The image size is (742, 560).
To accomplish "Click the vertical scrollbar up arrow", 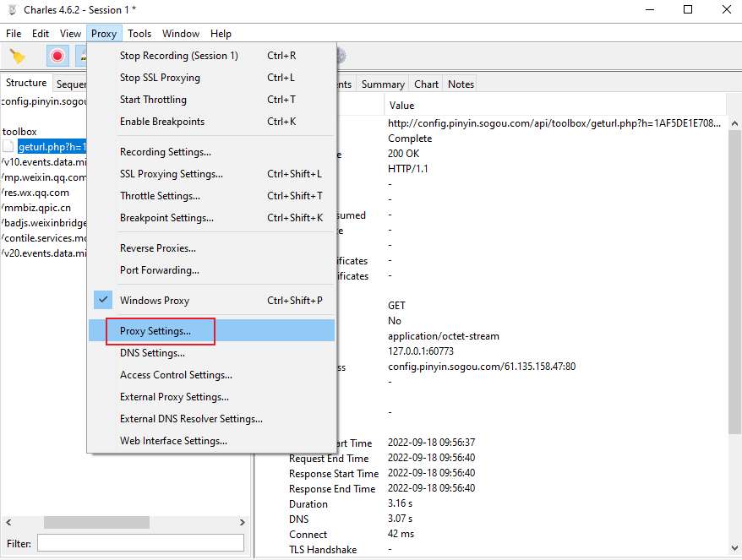I will [x=734, y=123].
